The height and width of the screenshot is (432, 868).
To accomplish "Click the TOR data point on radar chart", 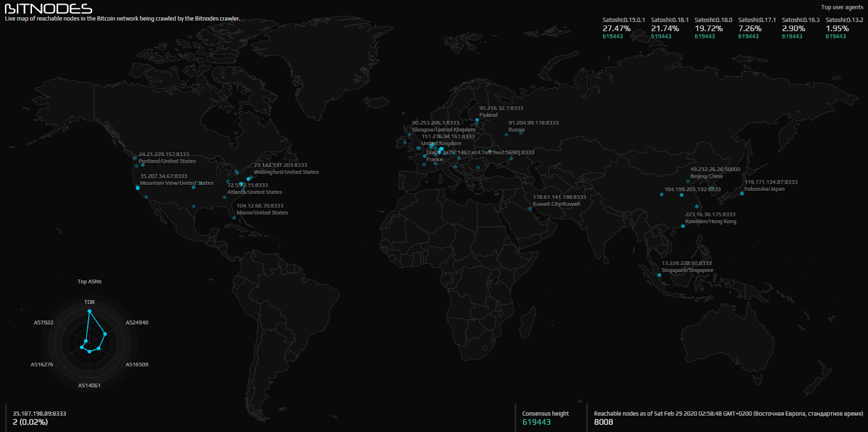I will pos(90,311).
